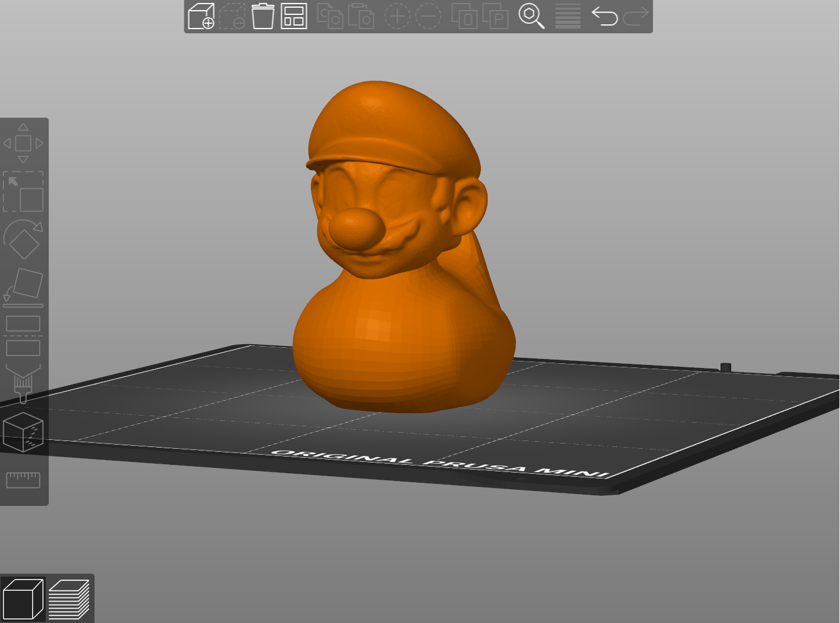
Task: Open the paint-on supports brush tool
Action: tap(23, 384)
